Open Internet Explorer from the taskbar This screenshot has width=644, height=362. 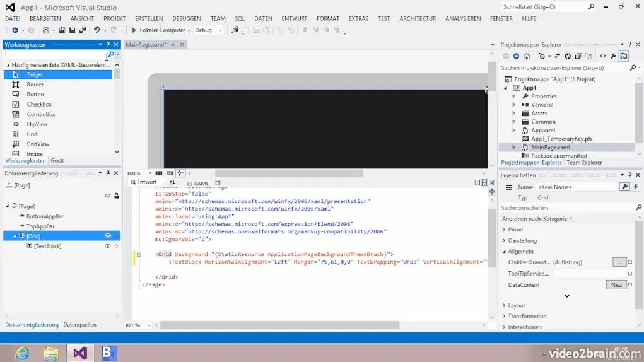(22, 353)
